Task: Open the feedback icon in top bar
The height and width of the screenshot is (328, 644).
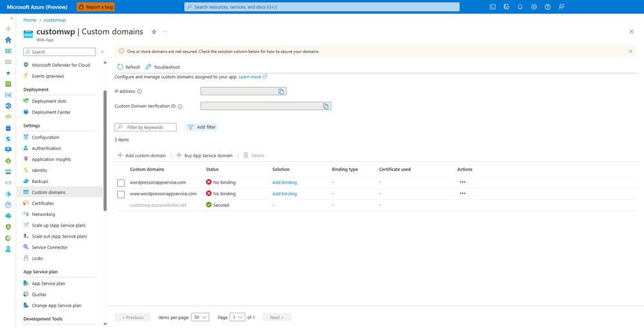Action: pos(561,7)
